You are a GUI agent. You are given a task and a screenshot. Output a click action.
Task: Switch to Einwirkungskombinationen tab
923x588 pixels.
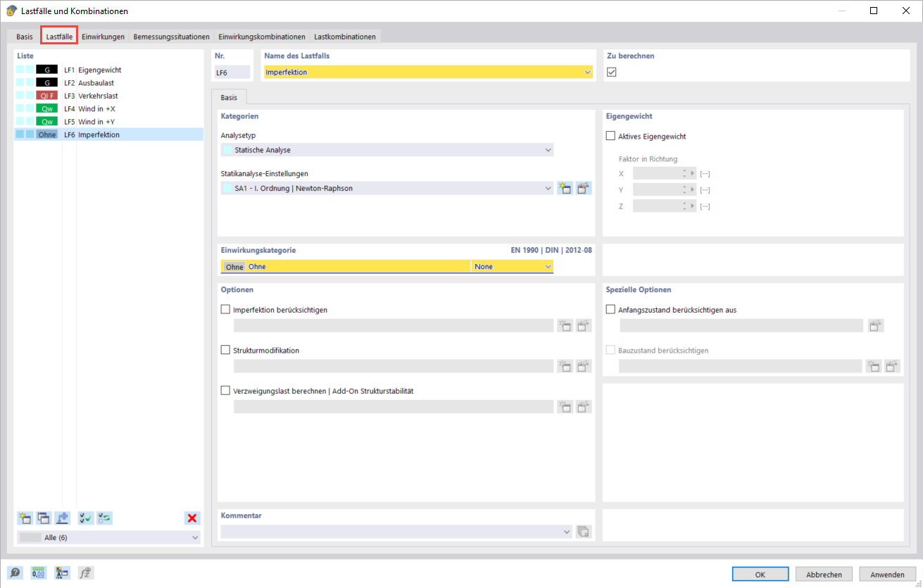coord(262,37)
